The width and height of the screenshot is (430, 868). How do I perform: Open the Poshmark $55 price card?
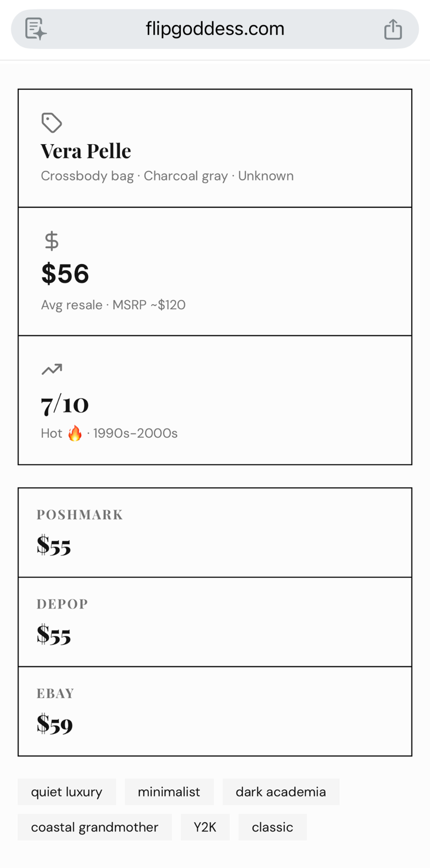215,533
